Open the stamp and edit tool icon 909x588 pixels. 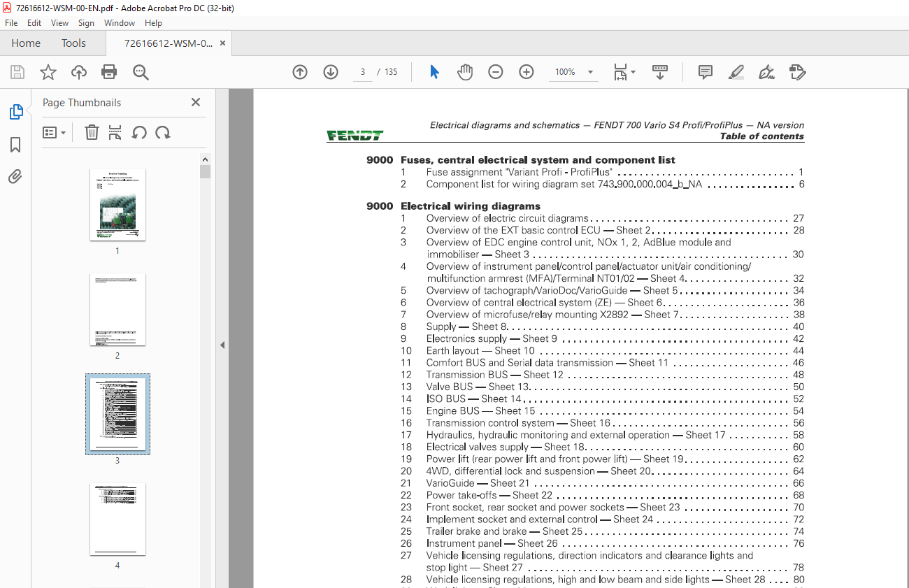(797, 72)
